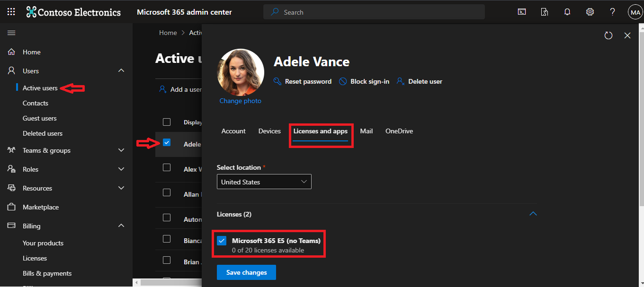
Task: Click Adele Vance's profile photo
Action: point(241,73)
